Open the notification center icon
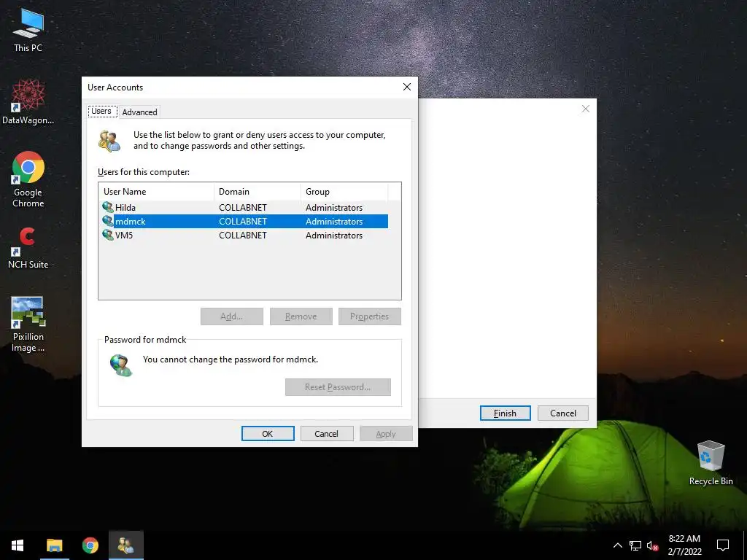 pos(723,545)
